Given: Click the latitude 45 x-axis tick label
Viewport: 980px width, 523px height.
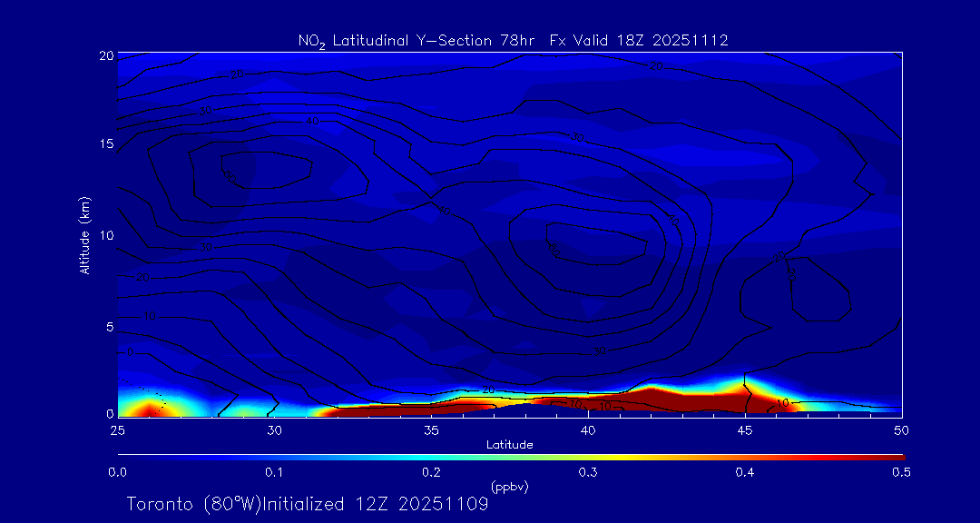Looking at the screenshot, I should click(745, 429).
